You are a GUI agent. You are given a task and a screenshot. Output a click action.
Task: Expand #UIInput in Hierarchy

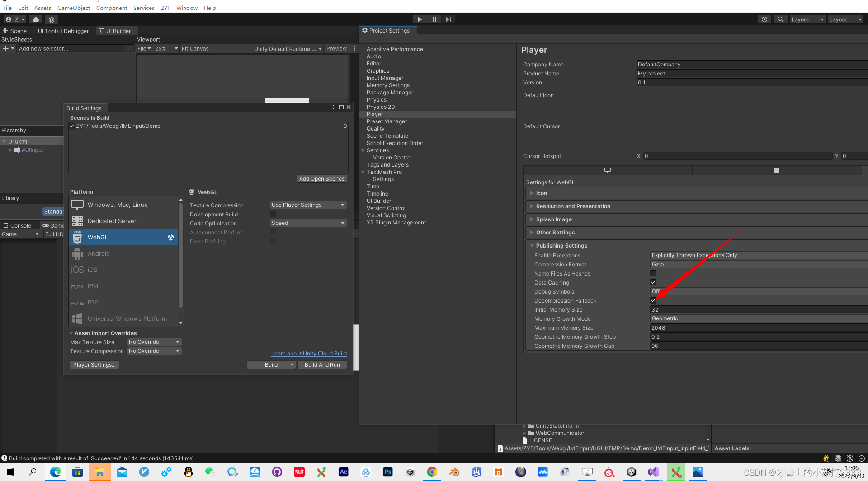(x=10, y=150)
